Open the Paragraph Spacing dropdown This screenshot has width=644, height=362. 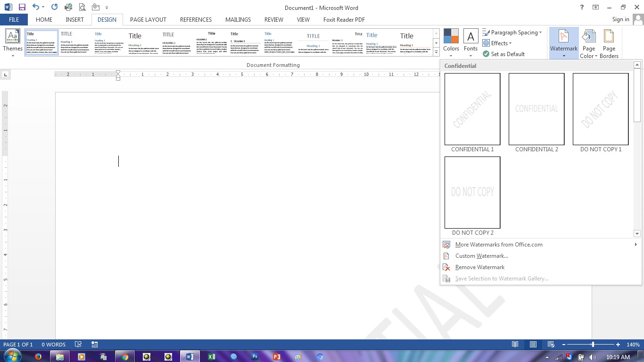coord(512,32)
